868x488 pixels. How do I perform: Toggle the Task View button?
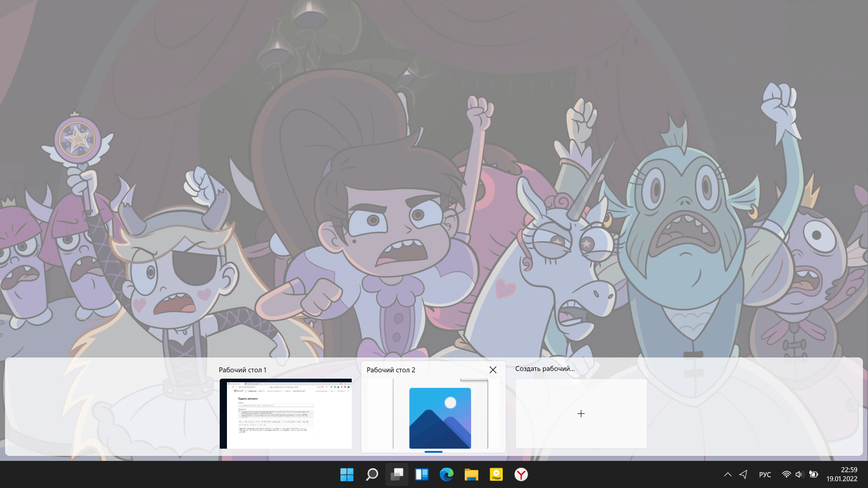(396, 474)
